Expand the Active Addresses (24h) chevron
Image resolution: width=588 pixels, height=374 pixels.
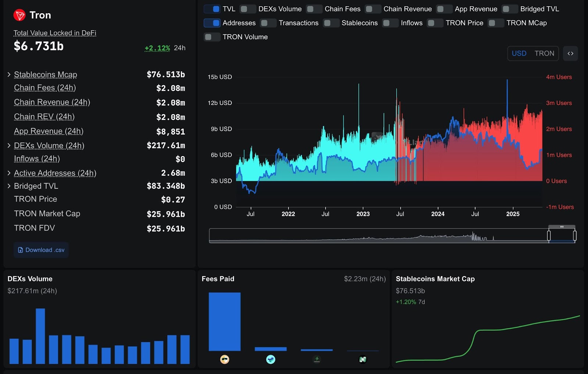point(9,173)
